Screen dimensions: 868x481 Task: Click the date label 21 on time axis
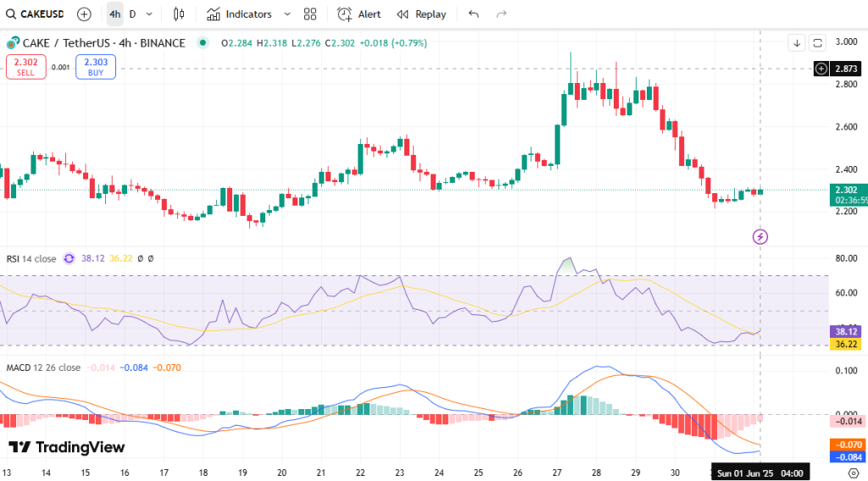[321, 473]
